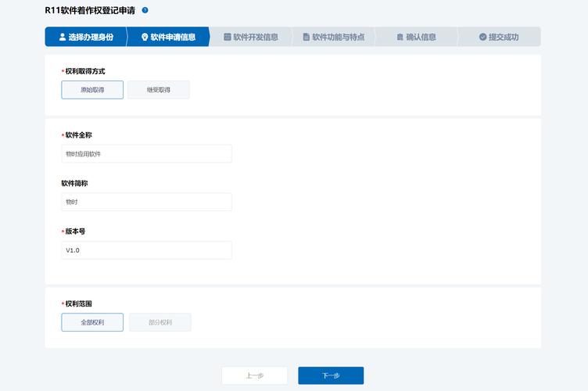Screen dimensions: 588x391
Task: Open the 确认信息 step tab
Action: [416, 37]
